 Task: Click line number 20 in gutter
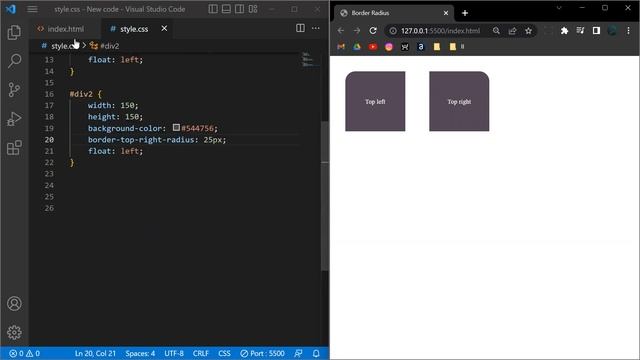49,140
